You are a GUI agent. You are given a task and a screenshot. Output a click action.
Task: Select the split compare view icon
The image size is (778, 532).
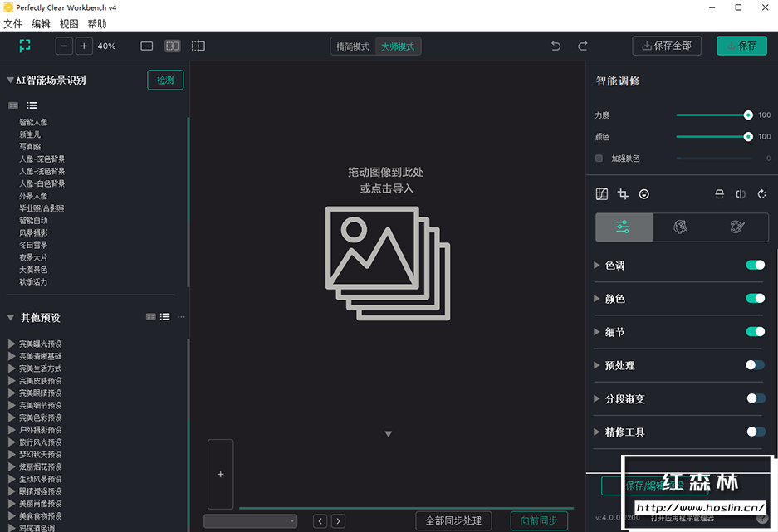[198, 46]
